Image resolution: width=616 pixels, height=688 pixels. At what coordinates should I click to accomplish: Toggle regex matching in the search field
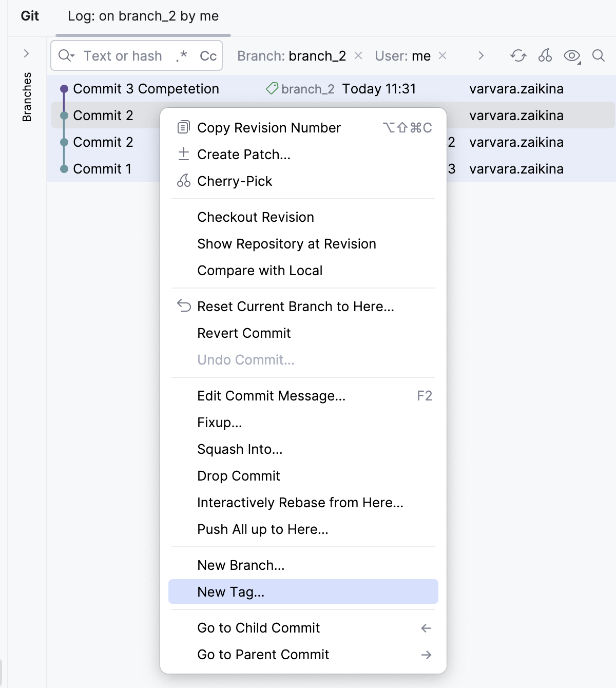click(181, 56)
